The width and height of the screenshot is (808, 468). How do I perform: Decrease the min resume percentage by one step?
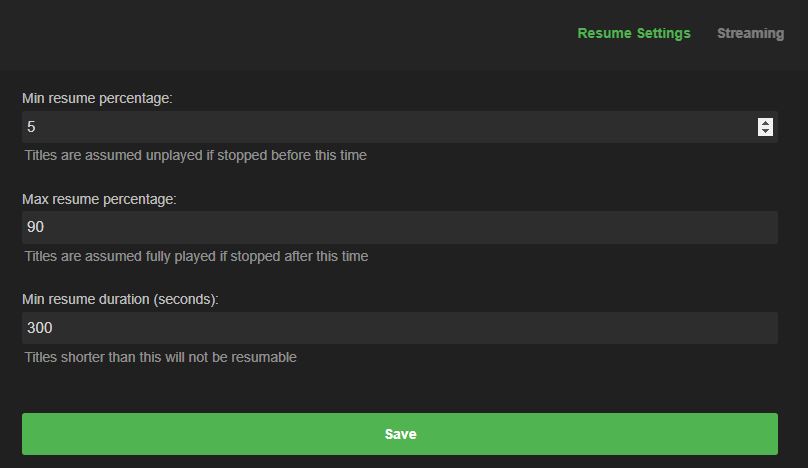pos(765,131)
